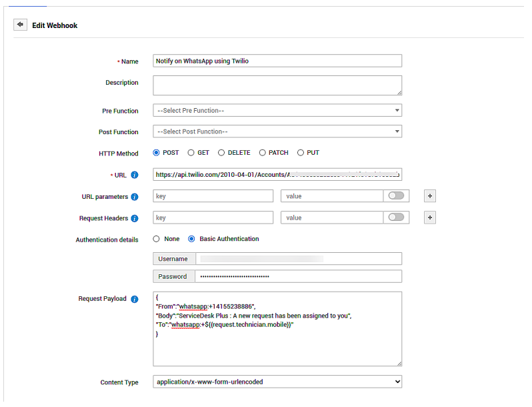Add another URL parameter row with plus

point(430,196)
